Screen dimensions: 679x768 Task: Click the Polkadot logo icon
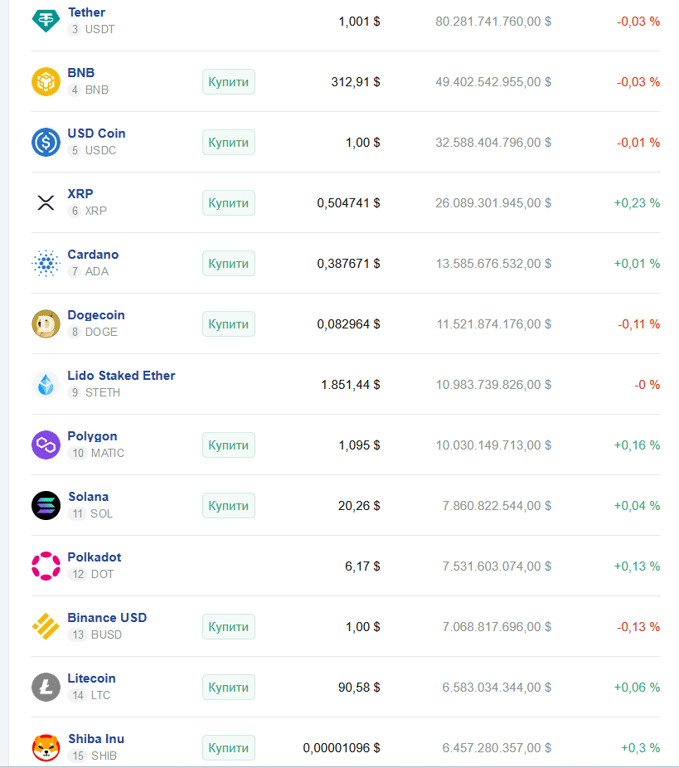[46, 566]
